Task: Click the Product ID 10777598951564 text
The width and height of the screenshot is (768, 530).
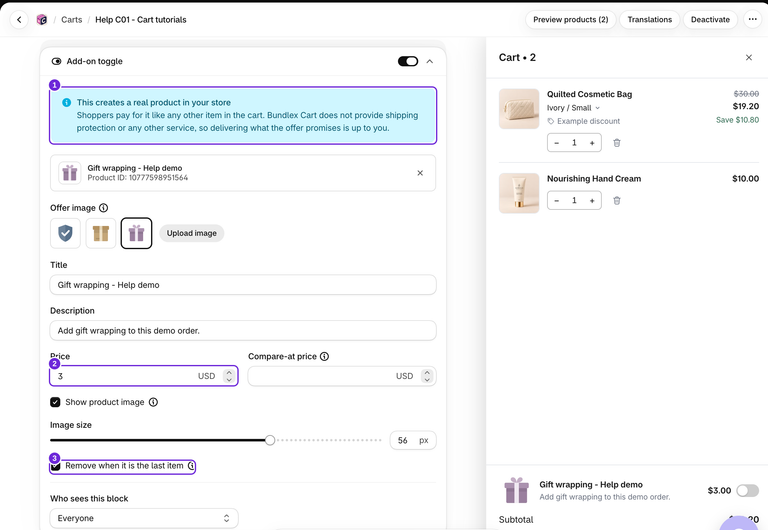Action: (x=138, y=178)
